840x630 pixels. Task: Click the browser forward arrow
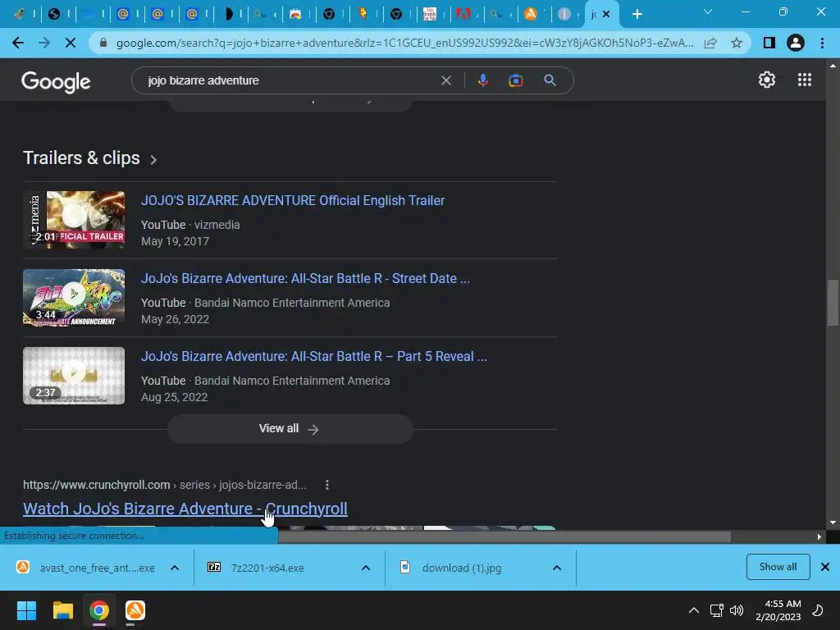[44, 43]
